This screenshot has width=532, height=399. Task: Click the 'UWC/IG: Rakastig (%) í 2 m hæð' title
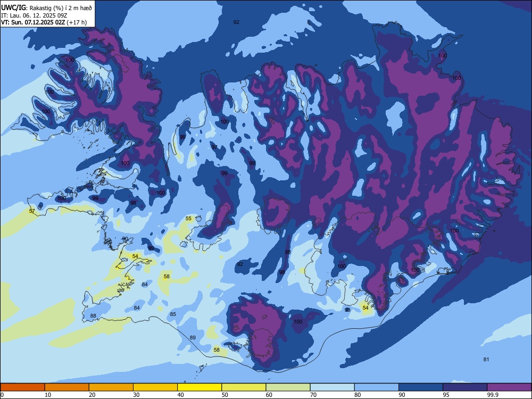[46, 7]
